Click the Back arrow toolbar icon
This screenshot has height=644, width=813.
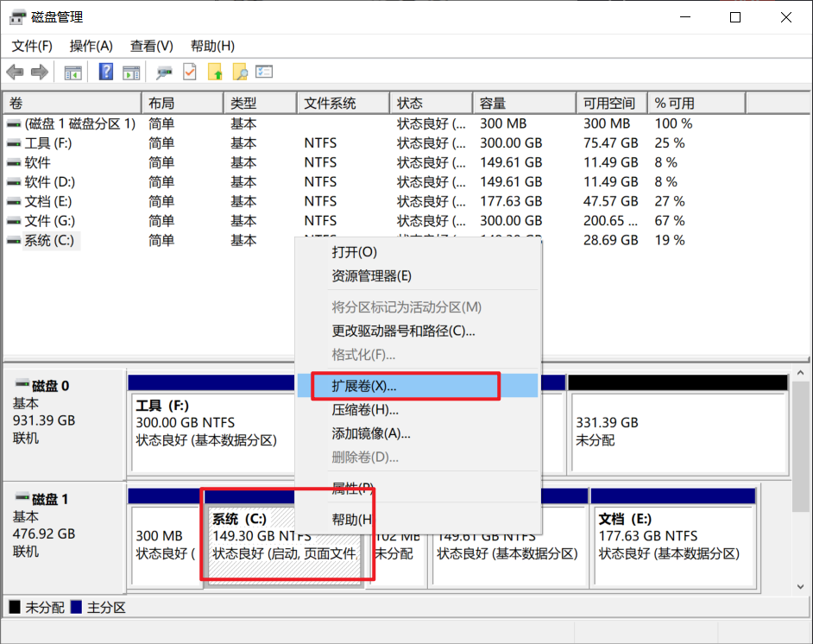coord(15,73)
